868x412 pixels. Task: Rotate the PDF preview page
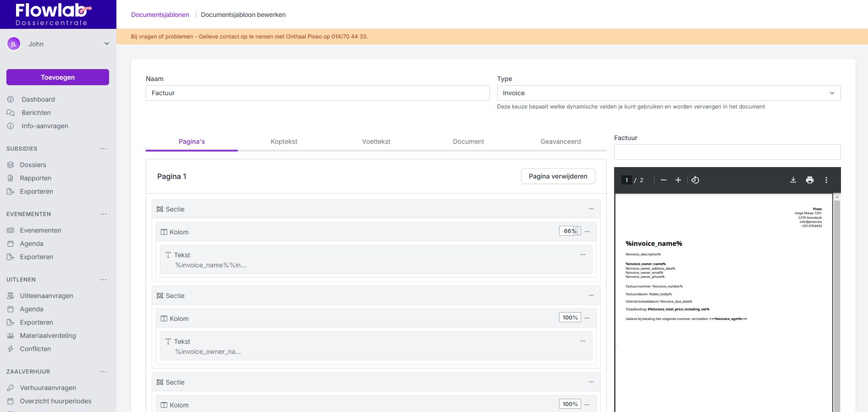[x=695, y=180]
